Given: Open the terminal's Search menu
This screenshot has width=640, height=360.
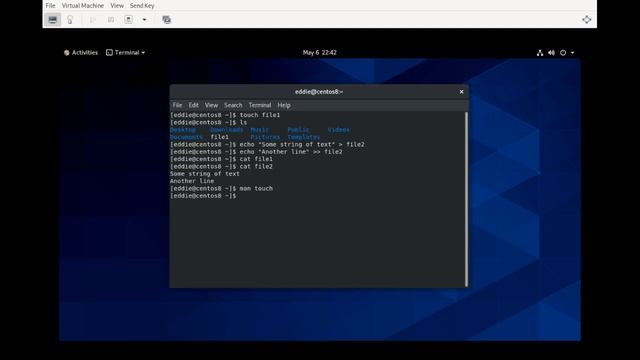Looking at the screenshot, I should coord(233,105).
